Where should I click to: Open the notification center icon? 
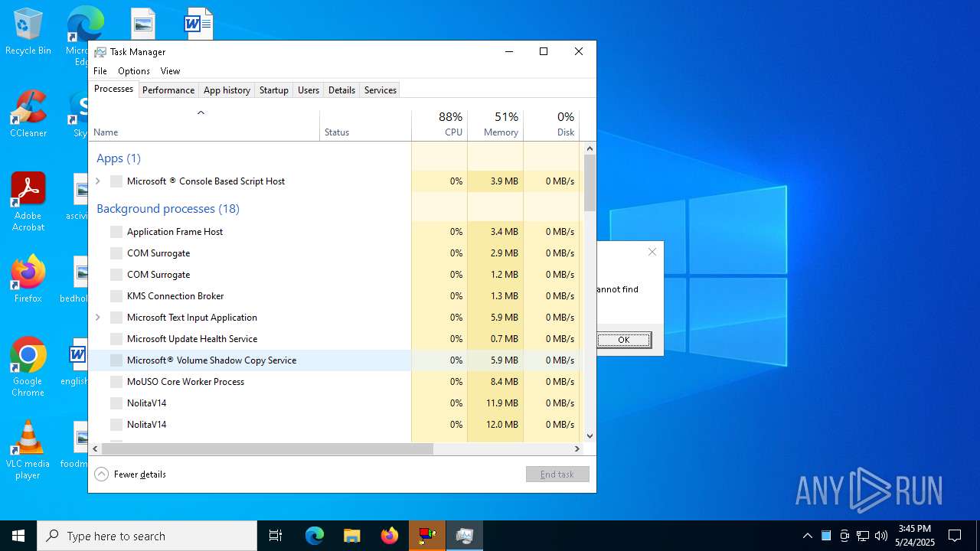[955, 536]
